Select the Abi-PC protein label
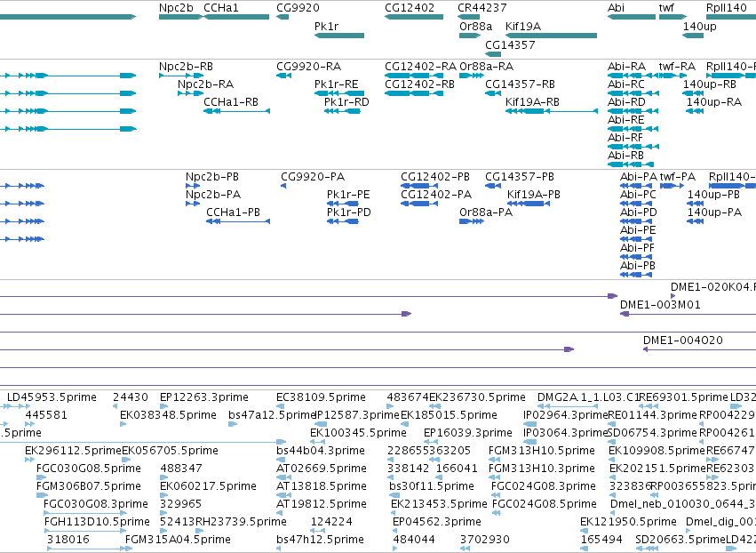This screenshot has height=553, width=756. (638, 195)
